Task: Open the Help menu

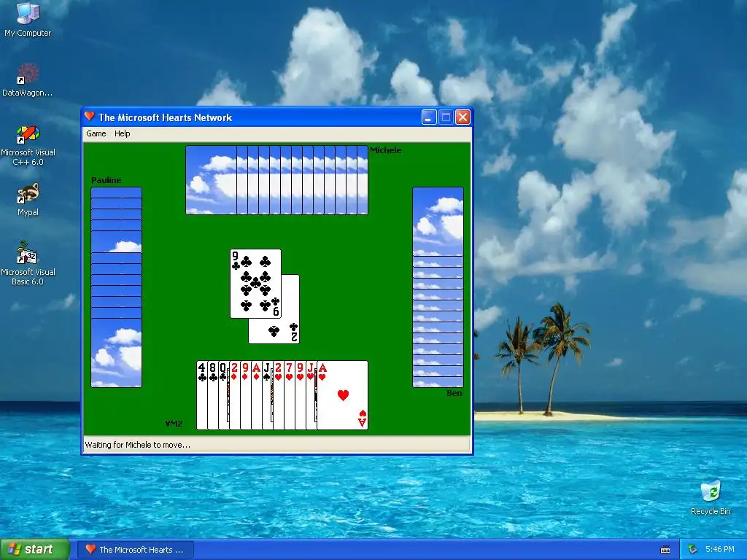Action: pos(123,134)
